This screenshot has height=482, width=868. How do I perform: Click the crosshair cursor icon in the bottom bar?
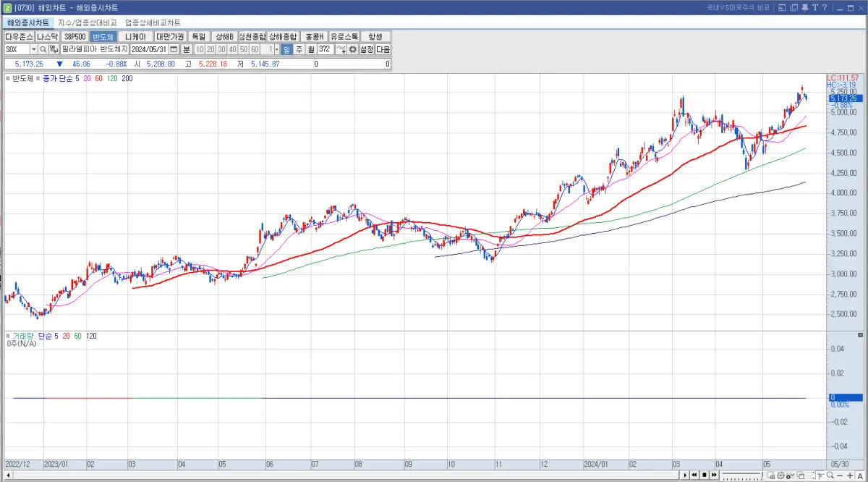point(821,475)
